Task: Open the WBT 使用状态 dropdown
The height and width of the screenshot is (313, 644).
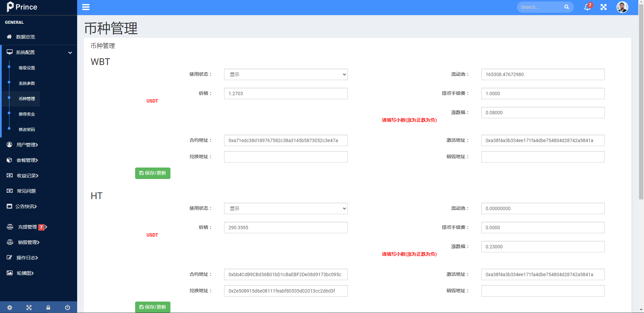Action: [x=285, y=74]
